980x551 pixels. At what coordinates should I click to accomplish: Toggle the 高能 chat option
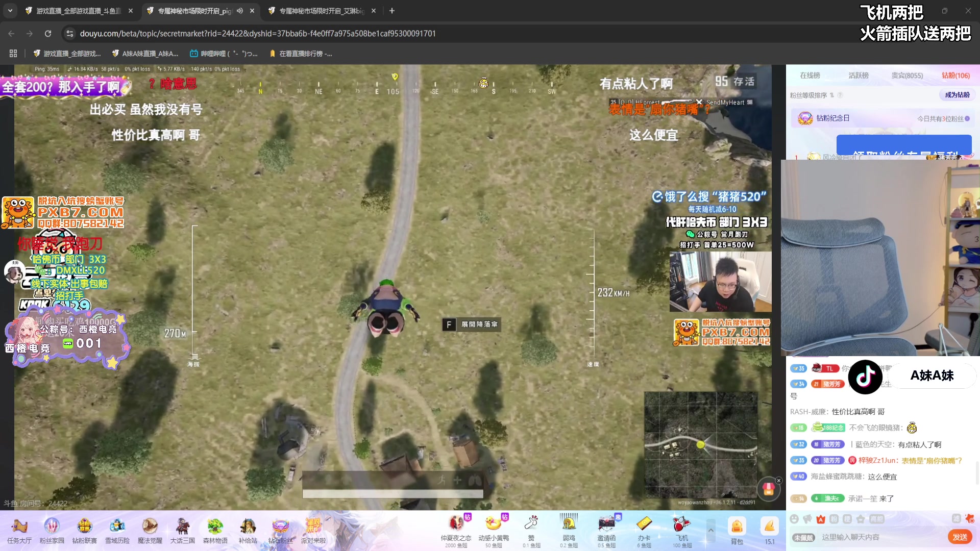(x=877, y=519)
